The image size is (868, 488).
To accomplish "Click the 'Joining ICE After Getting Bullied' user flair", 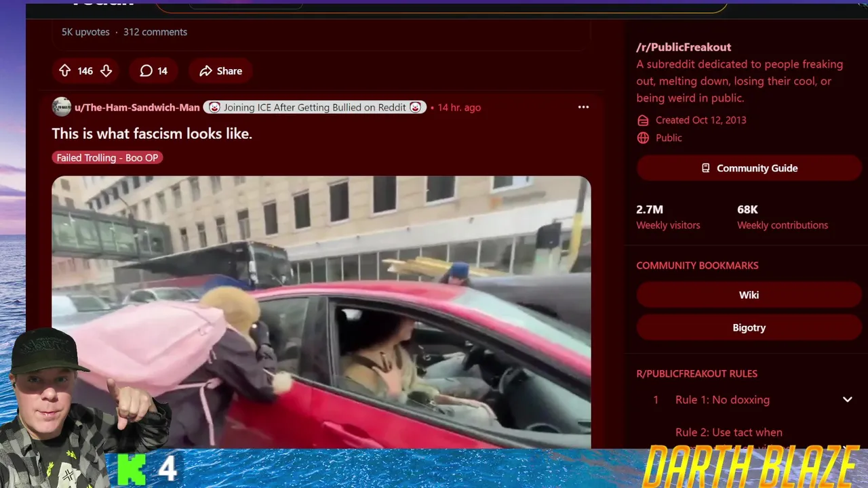I will 315,107.
